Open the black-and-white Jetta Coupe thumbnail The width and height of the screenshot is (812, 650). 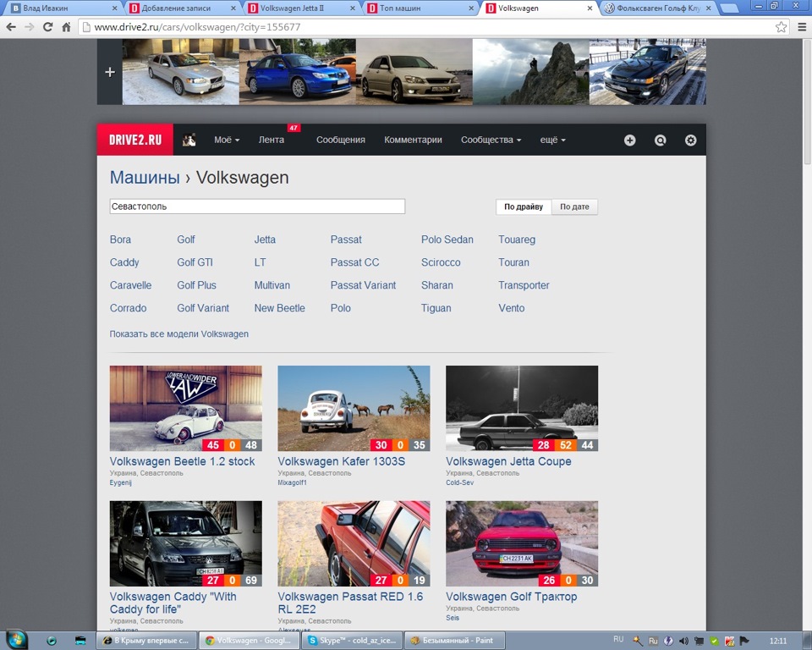coord(522,409)
